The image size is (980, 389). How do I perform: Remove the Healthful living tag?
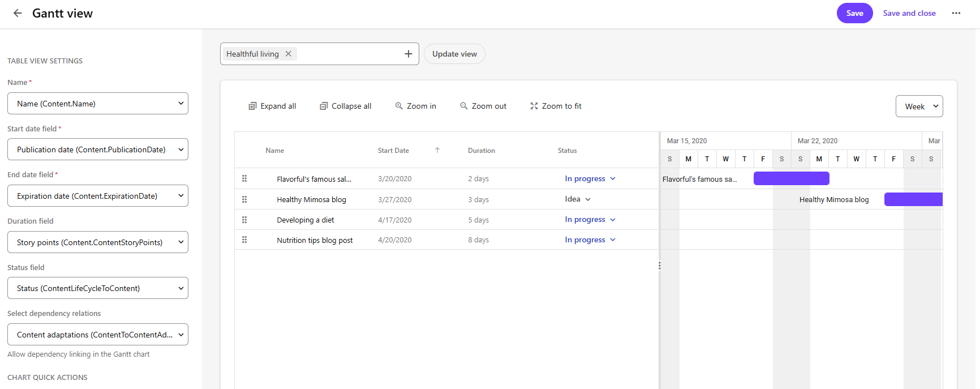[x=289, y=54]
